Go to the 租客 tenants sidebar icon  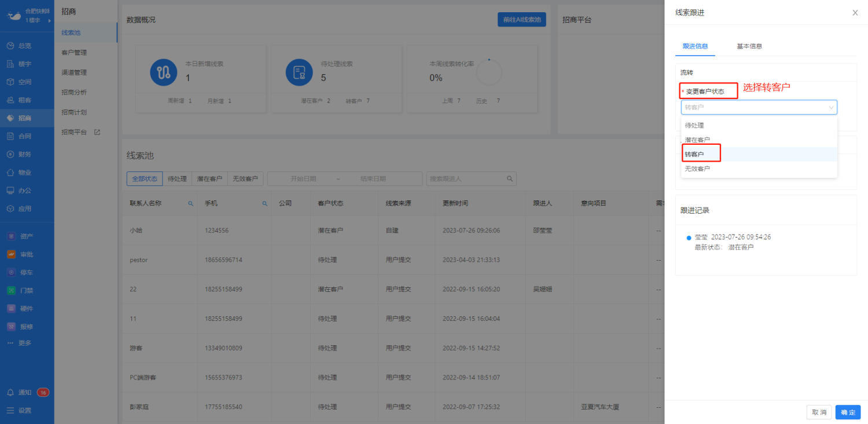click(10, 100)
